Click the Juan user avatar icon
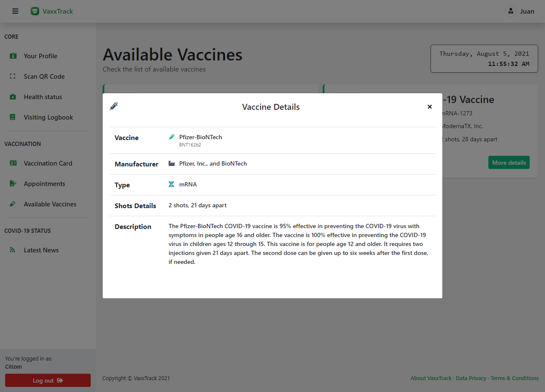The height and width of the screenshot is (392, 545). [511, 11]
